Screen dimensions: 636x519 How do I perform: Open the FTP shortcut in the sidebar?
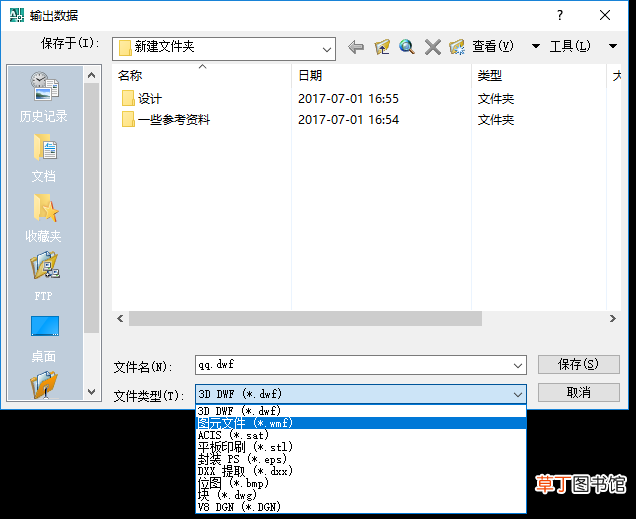44,277
